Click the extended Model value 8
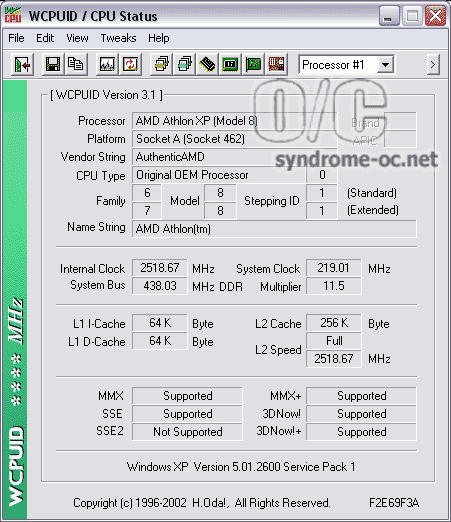451x522 pixels. point(220,211)
